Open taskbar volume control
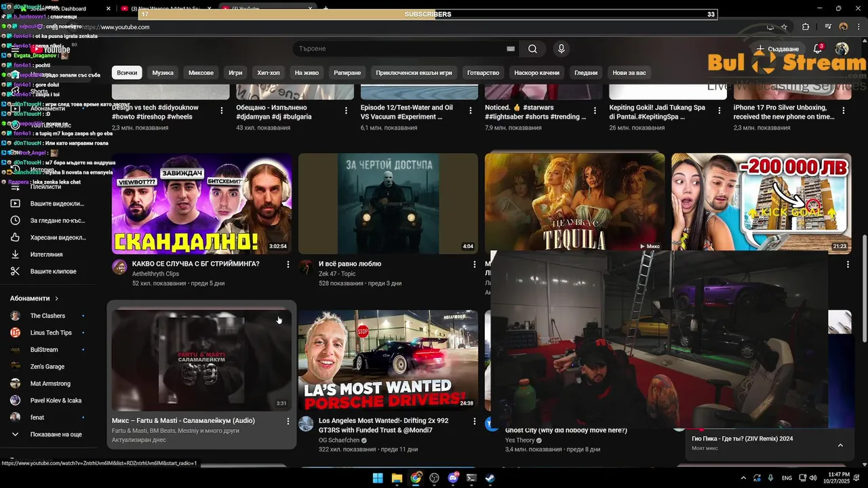 (x=813, y=478)
